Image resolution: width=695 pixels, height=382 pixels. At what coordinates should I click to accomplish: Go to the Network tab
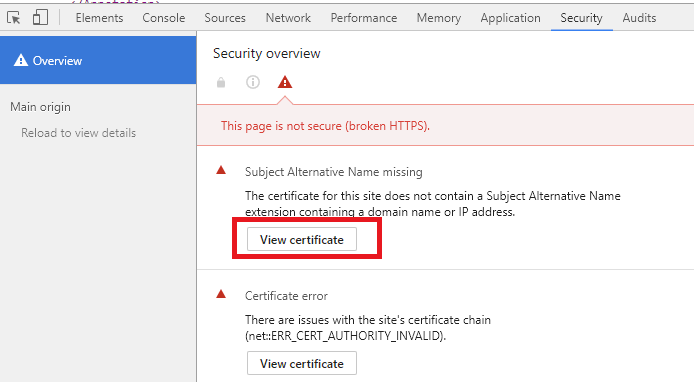[288, 18]
